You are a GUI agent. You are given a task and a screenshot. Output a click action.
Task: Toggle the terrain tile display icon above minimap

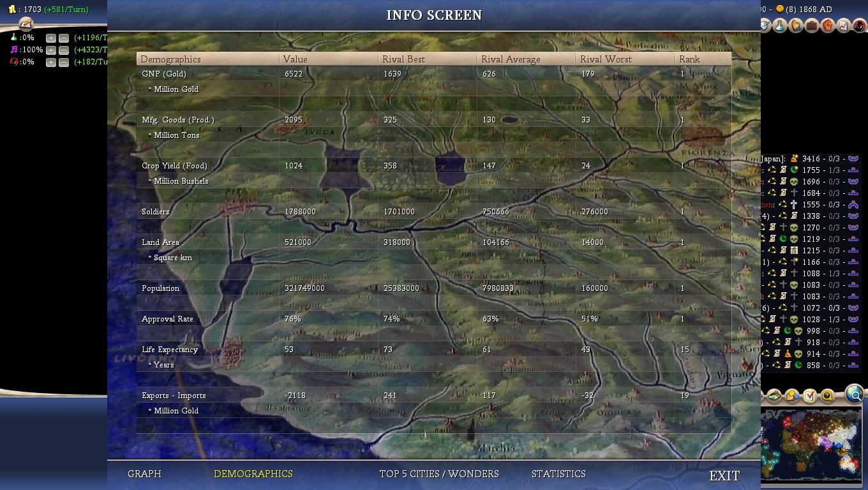click(x=774, y=396)
